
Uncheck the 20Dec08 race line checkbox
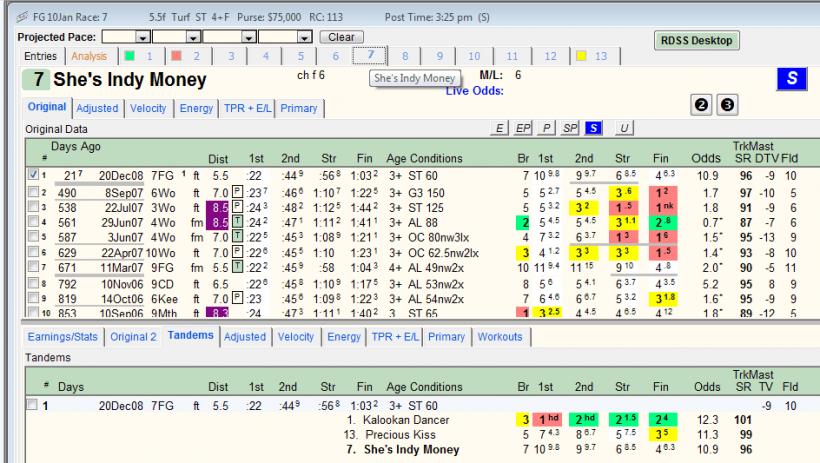(33, 174)
